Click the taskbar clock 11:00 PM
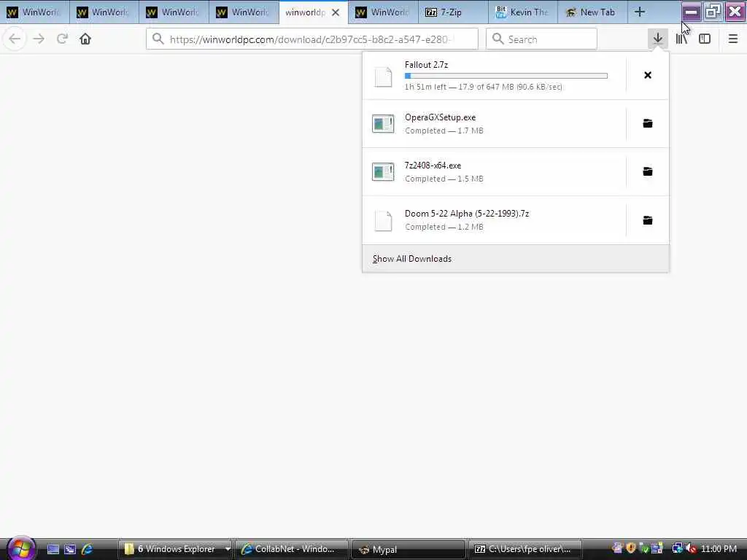The height and width of the screenshot is (560, 747). (x=719, y=548)
